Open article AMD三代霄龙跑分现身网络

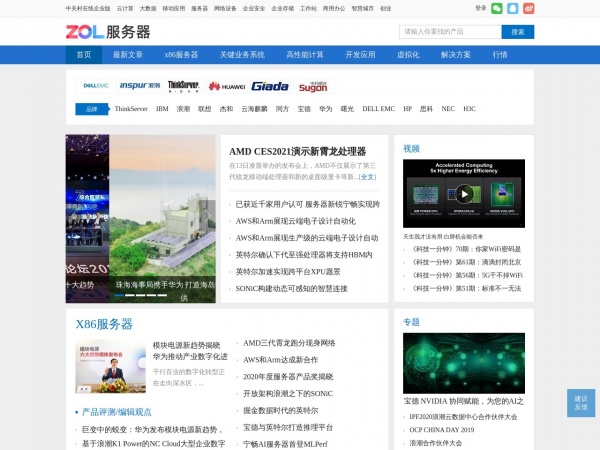click(x=289, y=343)
